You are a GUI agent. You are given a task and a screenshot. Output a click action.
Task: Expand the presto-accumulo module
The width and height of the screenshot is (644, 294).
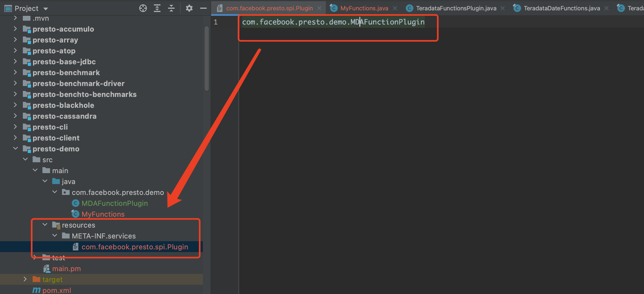coord(16,29)
